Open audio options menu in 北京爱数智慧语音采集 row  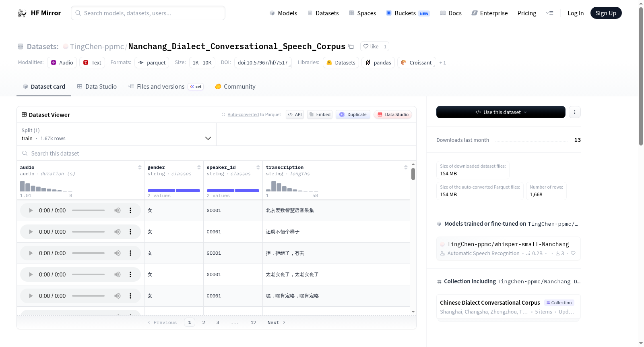pos(130,210)
